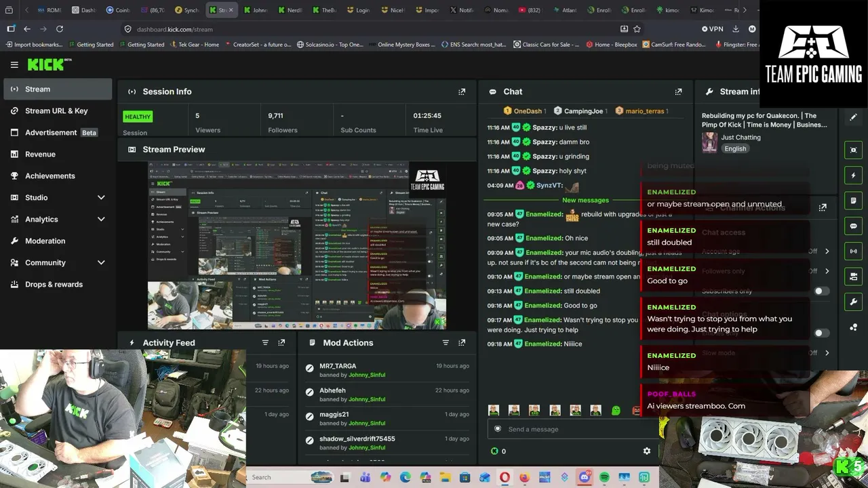Pop out the Session Info panel

click(x=462, y=91)
